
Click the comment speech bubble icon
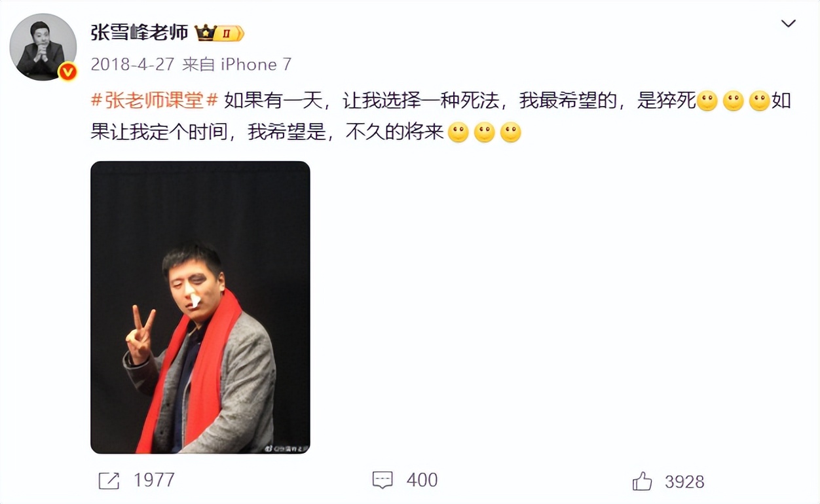pos(382,480)
